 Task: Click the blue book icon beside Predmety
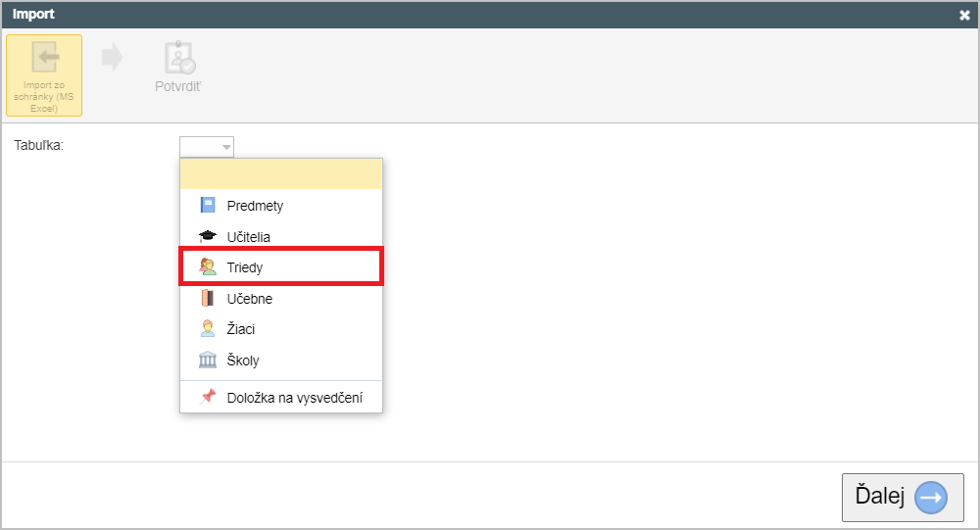coord(208,205)
